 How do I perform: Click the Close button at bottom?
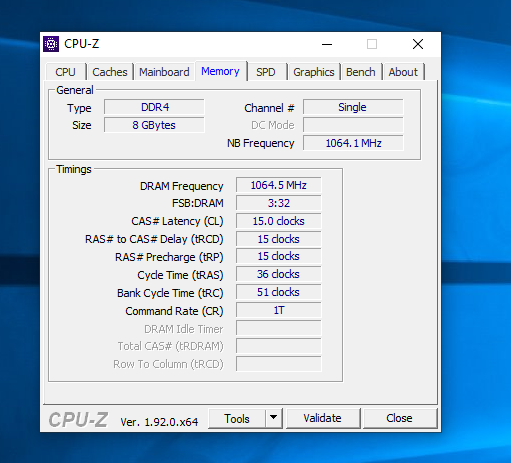click(x=399, y=418)
